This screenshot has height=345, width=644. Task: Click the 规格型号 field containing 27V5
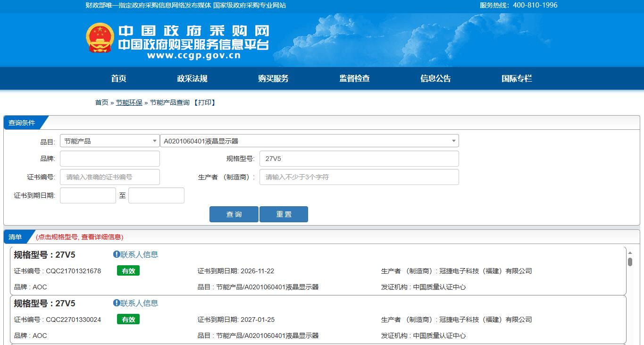(x=359, y=159)
